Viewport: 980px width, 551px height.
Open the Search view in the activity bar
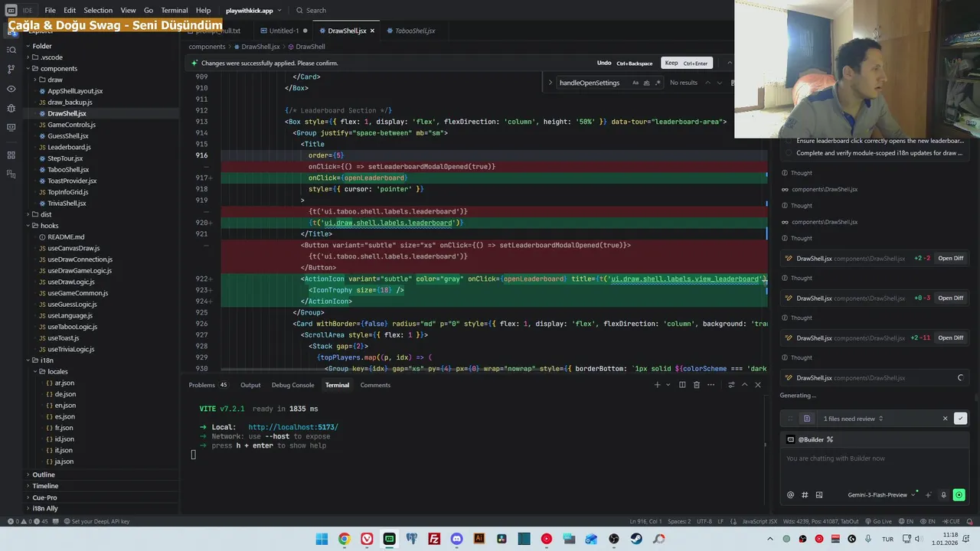[x=11, y=50]
